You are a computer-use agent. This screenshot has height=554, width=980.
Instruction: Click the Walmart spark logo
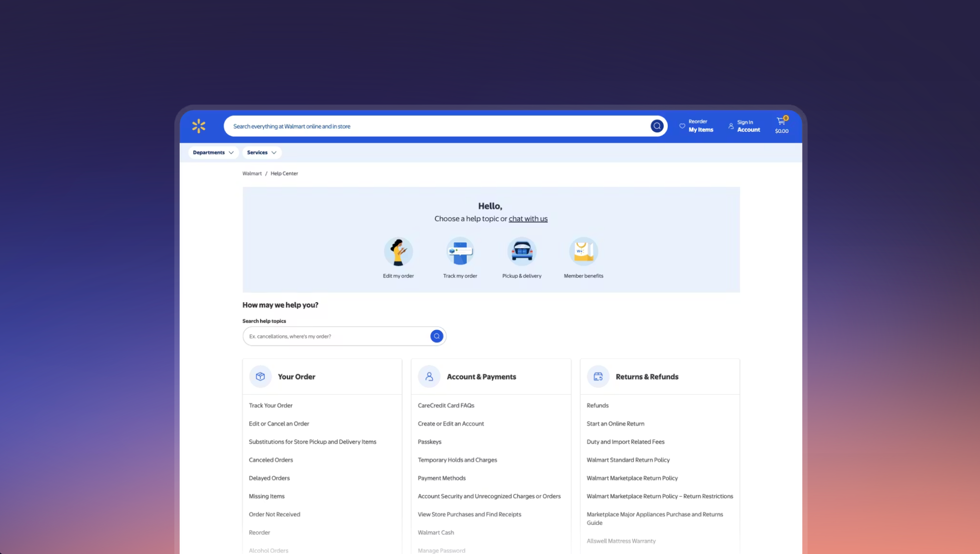(x=198, y=126)
